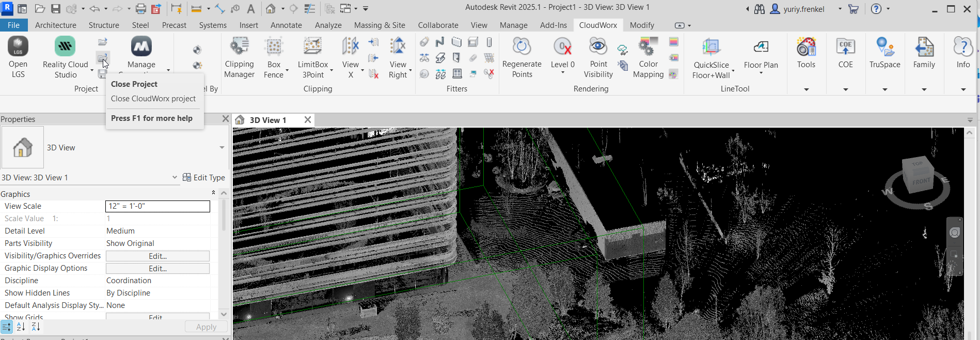Viewport: 980px width, 340px height.
Task: Click Edit for Visibility/Graphics Overrides
Action: (x=157, y=256)
